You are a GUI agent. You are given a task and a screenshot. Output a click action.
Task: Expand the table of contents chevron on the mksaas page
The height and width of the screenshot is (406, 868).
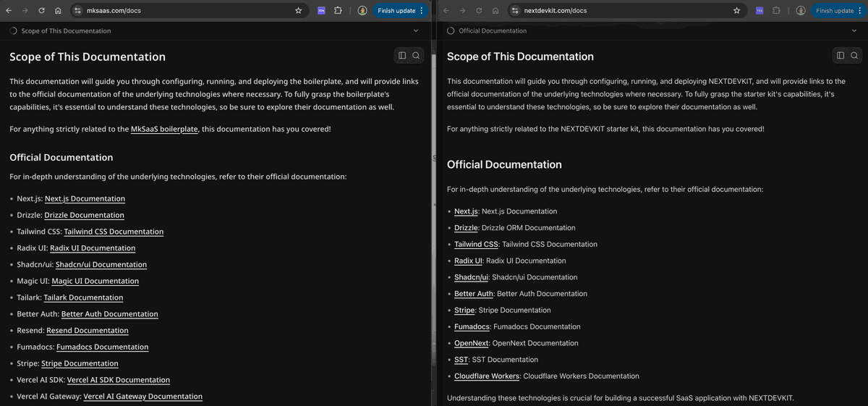tap(416, 30)
